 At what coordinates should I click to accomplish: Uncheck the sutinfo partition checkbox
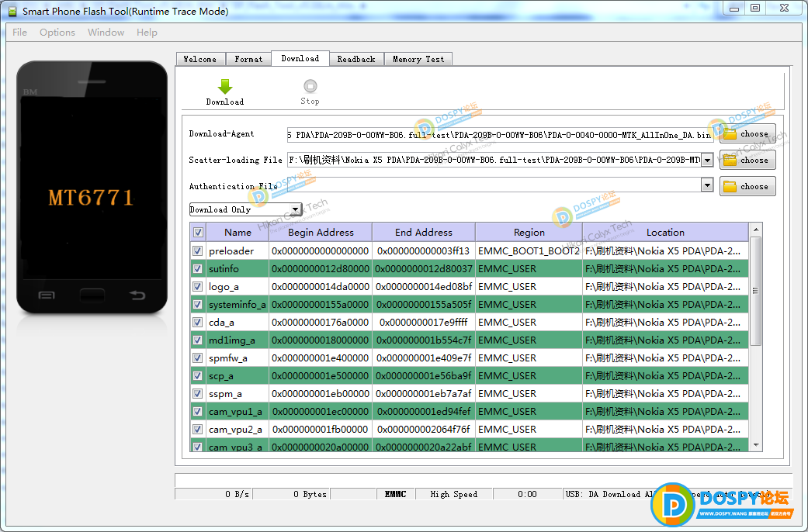coord(197,269)
